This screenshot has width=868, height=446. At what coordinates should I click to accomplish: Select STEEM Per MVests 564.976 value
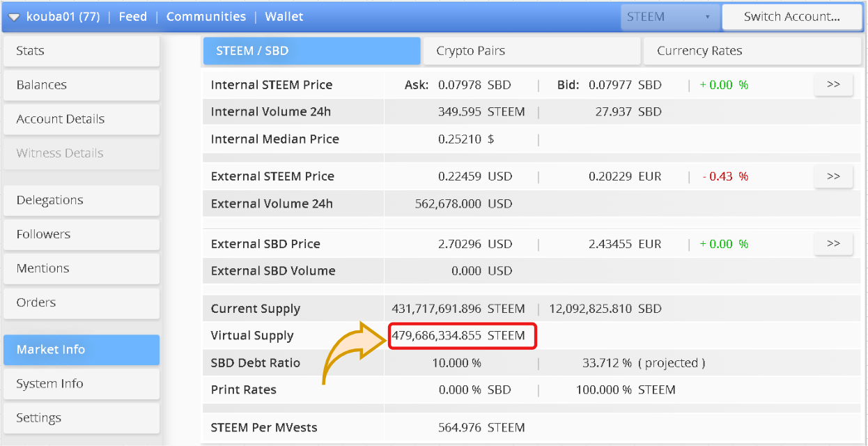coord(481,428)
